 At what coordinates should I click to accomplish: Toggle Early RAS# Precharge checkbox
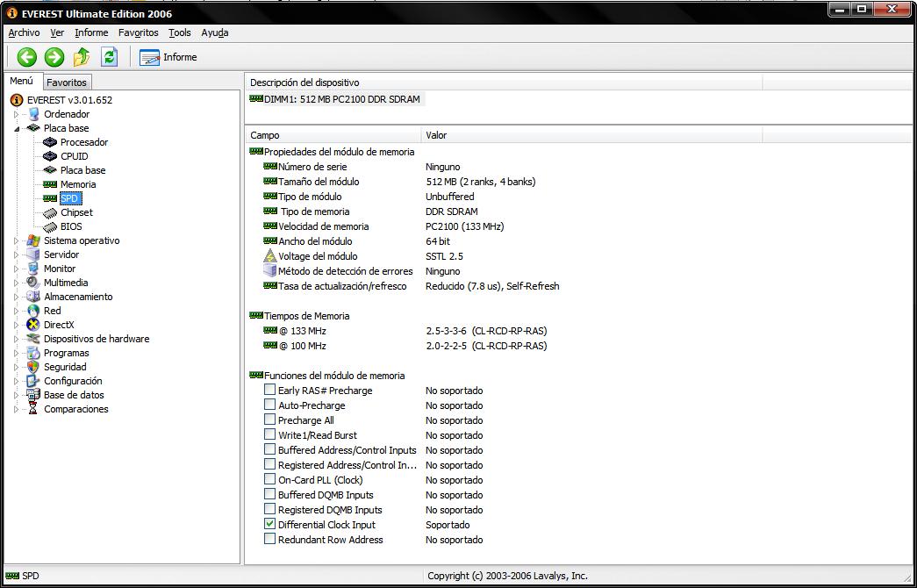point(269,390)
